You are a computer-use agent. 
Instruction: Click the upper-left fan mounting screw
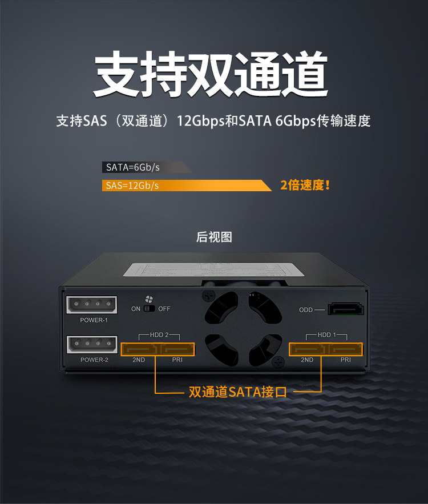208,296
